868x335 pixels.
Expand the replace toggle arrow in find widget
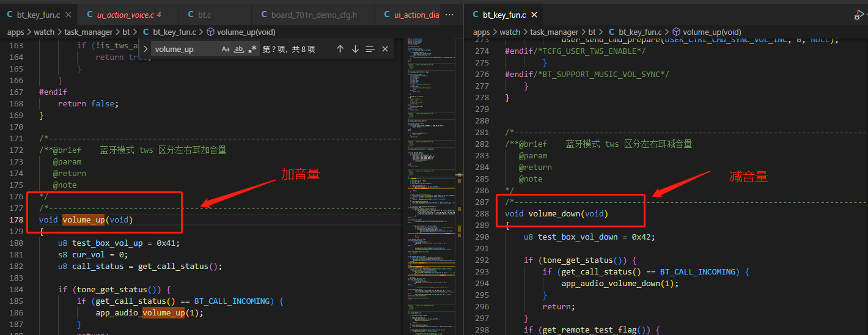pos(146,49)
